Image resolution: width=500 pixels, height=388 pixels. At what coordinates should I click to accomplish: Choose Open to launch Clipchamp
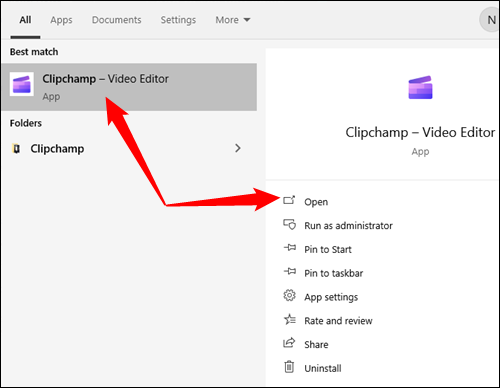[x=316, y=202]
